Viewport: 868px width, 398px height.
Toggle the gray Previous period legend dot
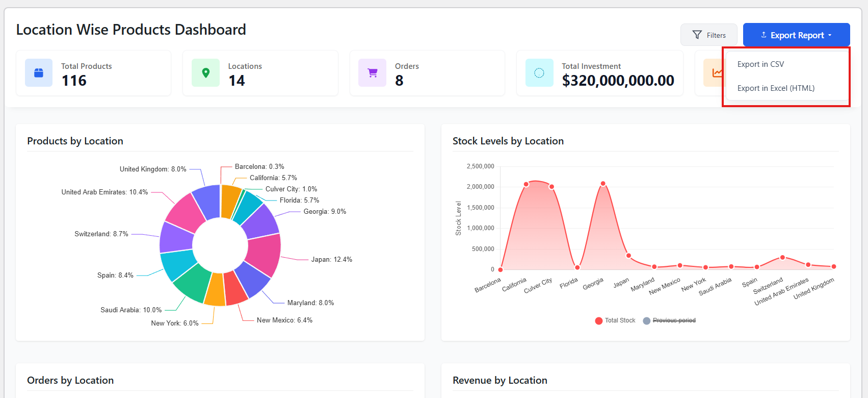[x=646, y=320]
